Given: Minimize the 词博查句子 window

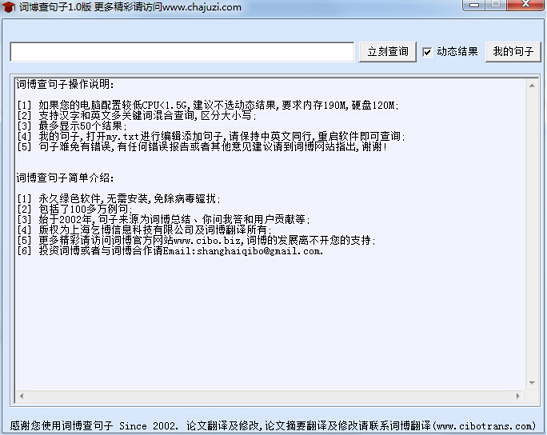Looking at the screenshot, I should pos(474,5).
